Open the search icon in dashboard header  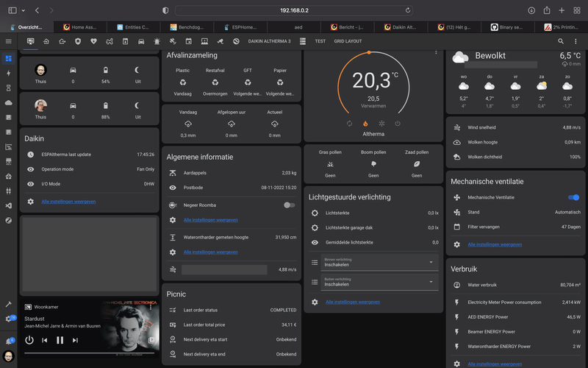560,41
